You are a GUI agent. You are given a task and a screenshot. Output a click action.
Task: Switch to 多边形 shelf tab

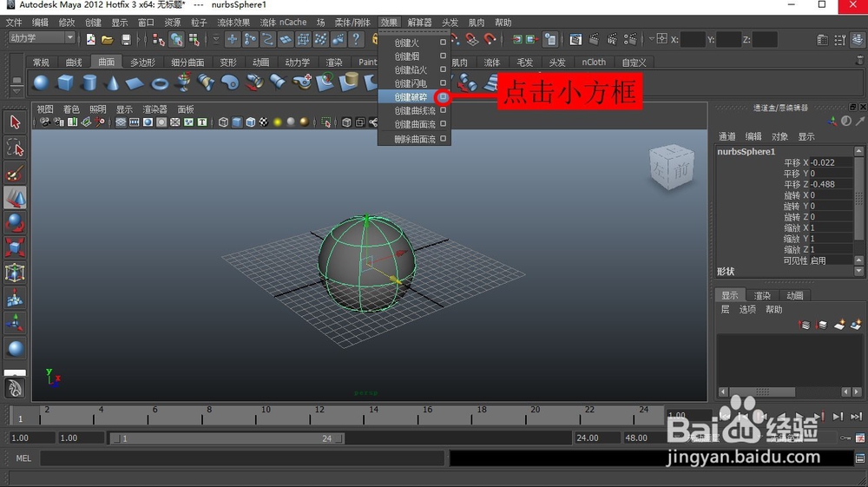pyautogui.click(x=143, y=62)
